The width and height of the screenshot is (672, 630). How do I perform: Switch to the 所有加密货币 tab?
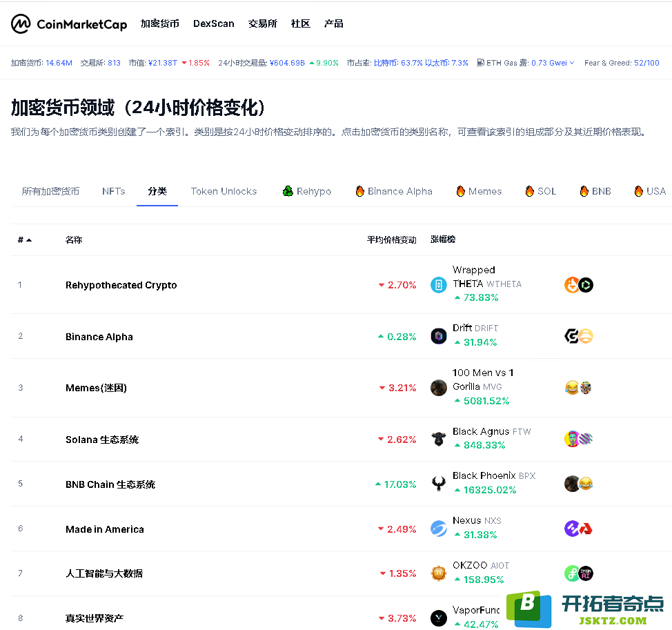50,191
